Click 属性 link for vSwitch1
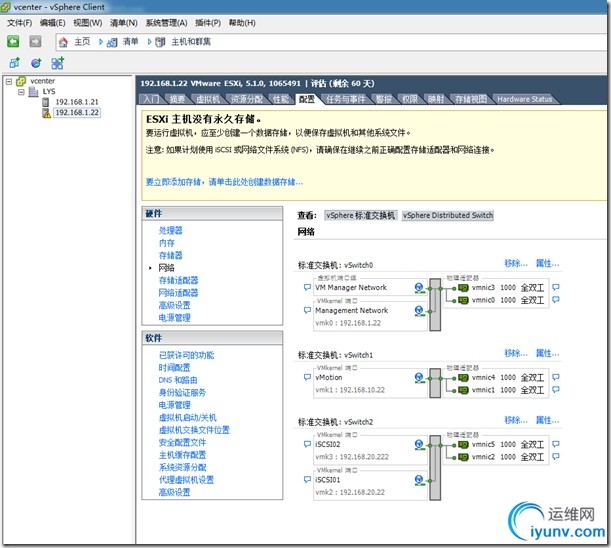The width and height of the screenshot is (611, 548). [x=547, y=354]
